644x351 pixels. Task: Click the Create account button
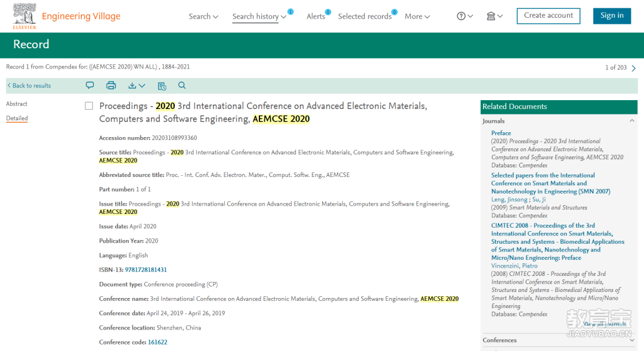pos(549,15)
